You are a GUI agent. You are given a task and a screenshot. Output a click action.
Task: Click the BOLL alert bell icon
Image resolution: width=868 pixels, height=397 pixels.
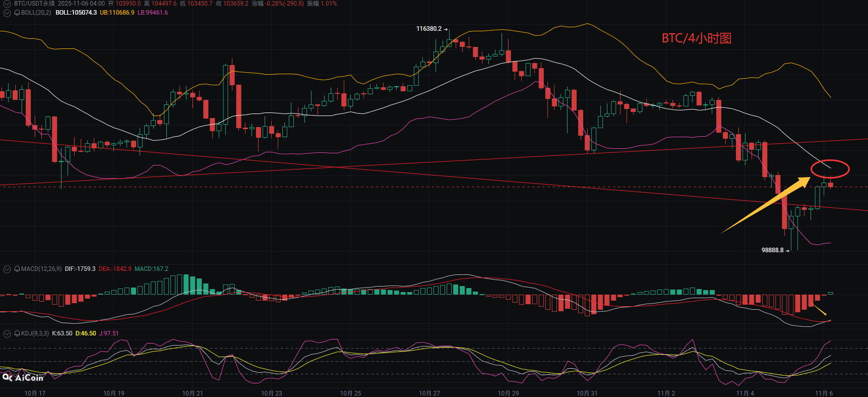[x=17, y=13]
